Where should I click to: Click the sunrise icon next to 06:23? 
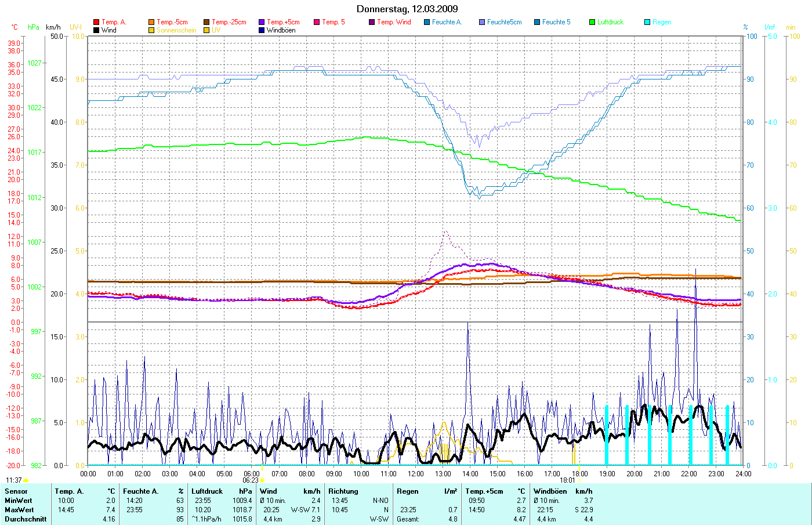pos(262,480)
